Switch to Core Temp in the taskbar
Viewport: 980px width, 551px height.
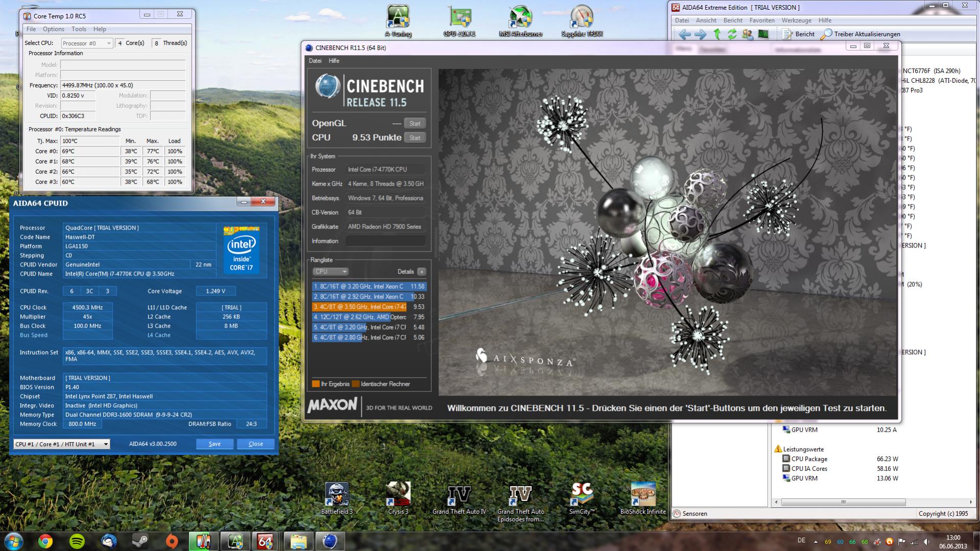[x=203, y=541]
